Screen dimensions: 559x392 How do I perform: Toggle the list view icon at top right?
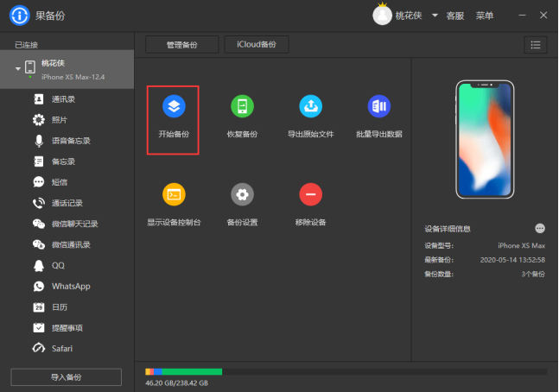pyautogui.click(x=536, y=45)
